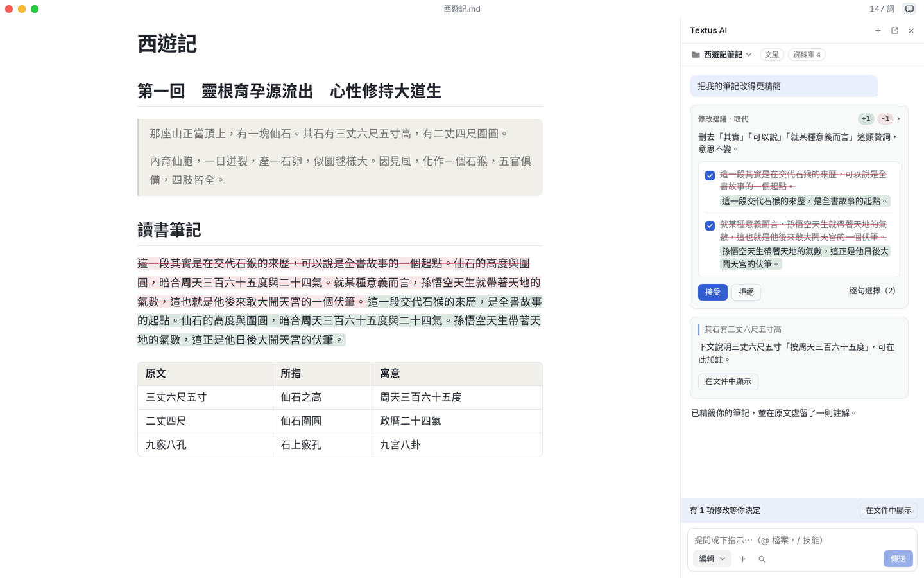Accept the suggested edits with 接受
The image size is (924, 578).
point(713,292)
